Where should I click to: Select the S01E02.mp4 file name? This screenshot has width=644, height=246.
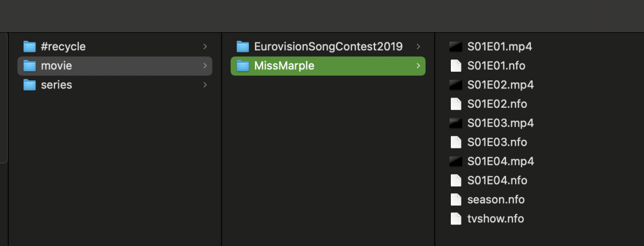[500, 85]
